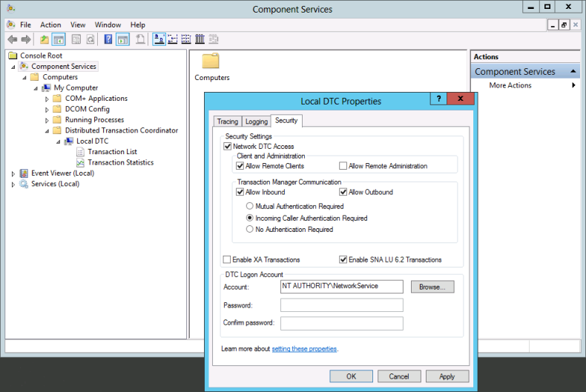Open the Action menu

(50, 24)
